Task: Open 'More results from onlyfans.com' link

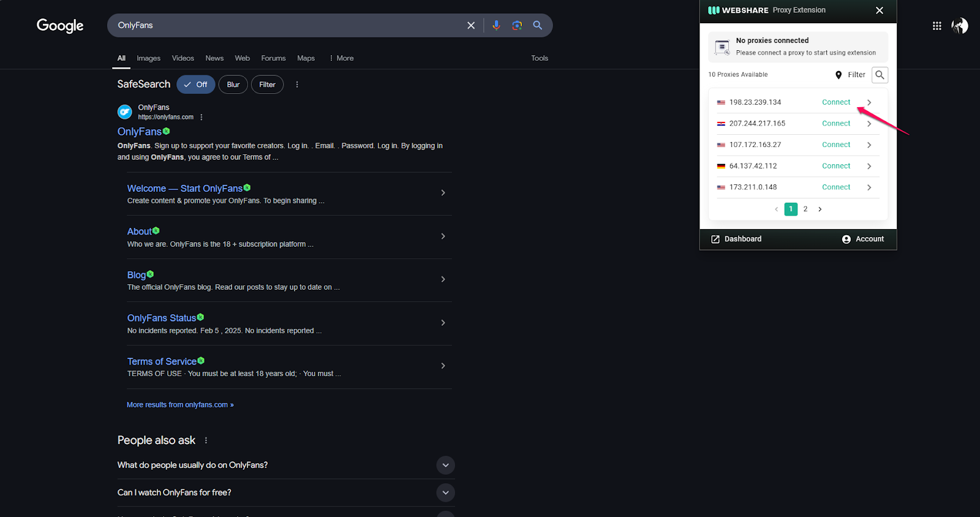Action: click(x=180, y=405)
